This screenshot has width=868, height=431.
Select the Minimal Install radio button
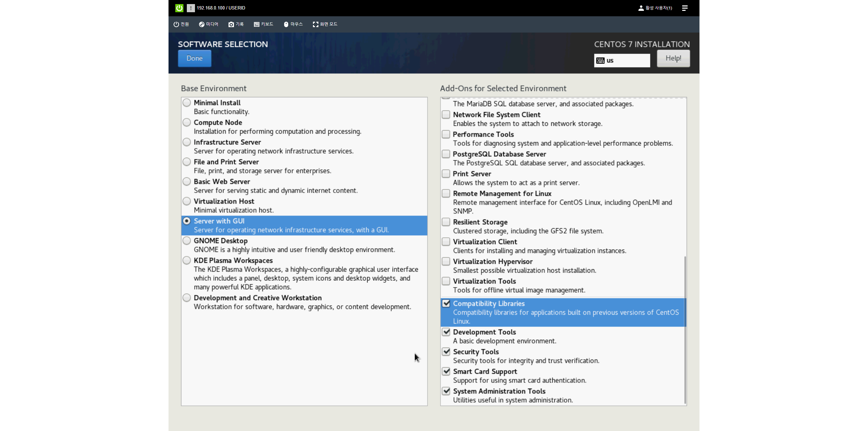[x=186, y=102]
